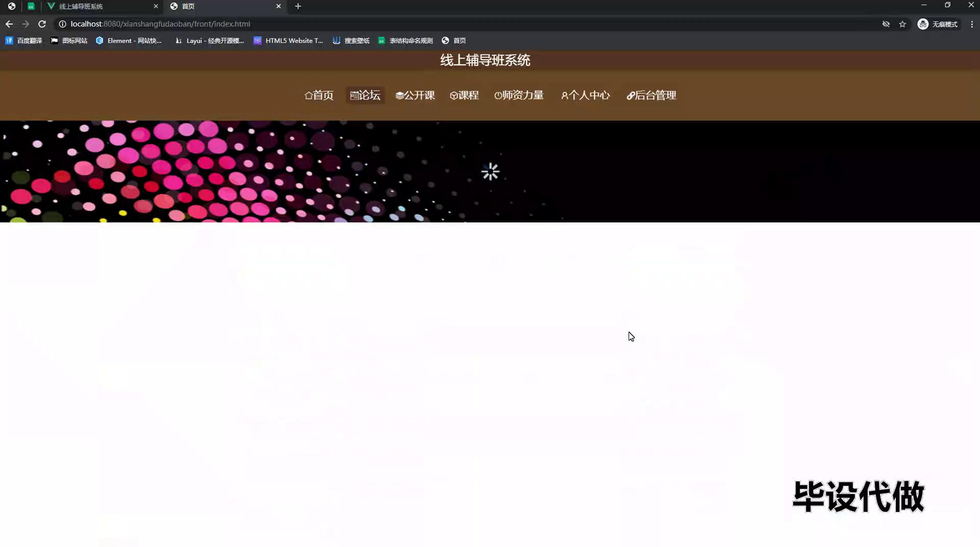980x547 pixels.
Task: Go to 后台管理 admin backend
Action: pyautogui.click(x=651, y=95)
